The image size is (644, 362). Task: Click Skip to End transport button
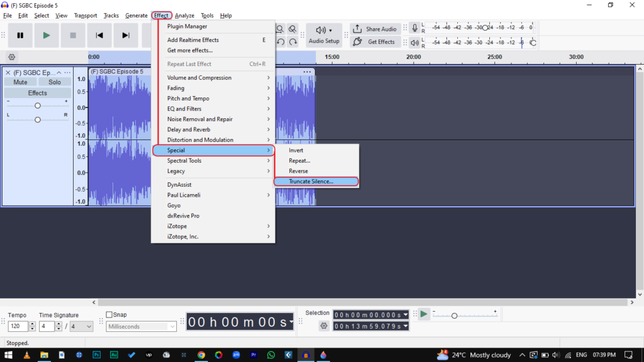(126, 36)
